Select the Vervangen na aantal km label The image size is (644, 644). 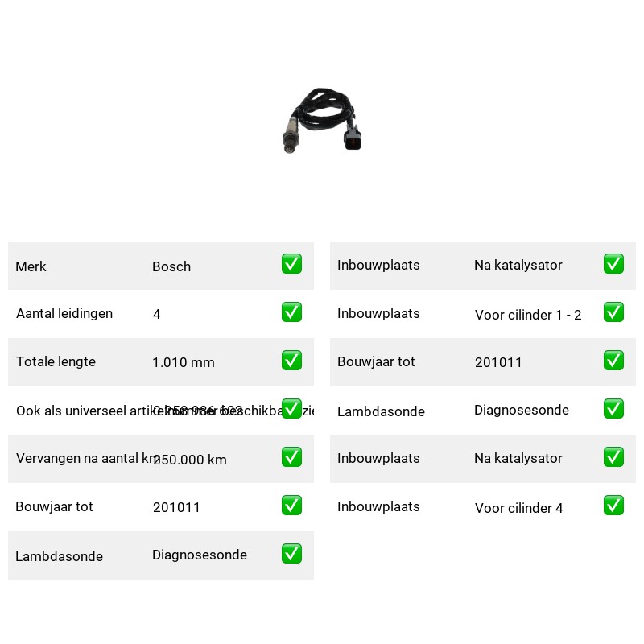(x=87, y=458)
